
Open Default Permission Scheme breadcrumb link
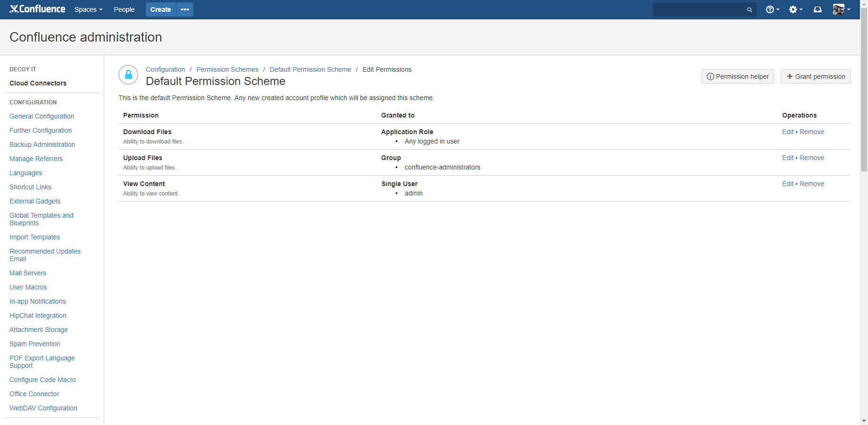tap(310, 69)
